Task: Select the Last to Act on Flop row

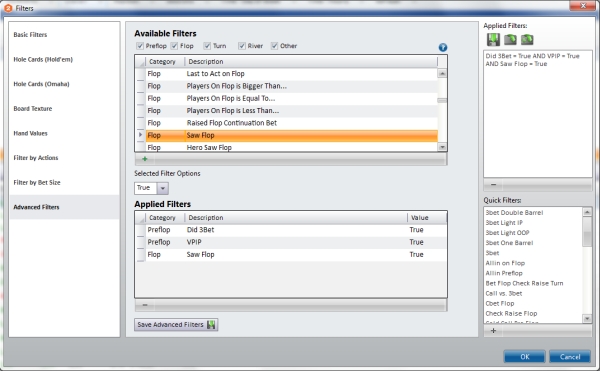Action: point(292,74)
